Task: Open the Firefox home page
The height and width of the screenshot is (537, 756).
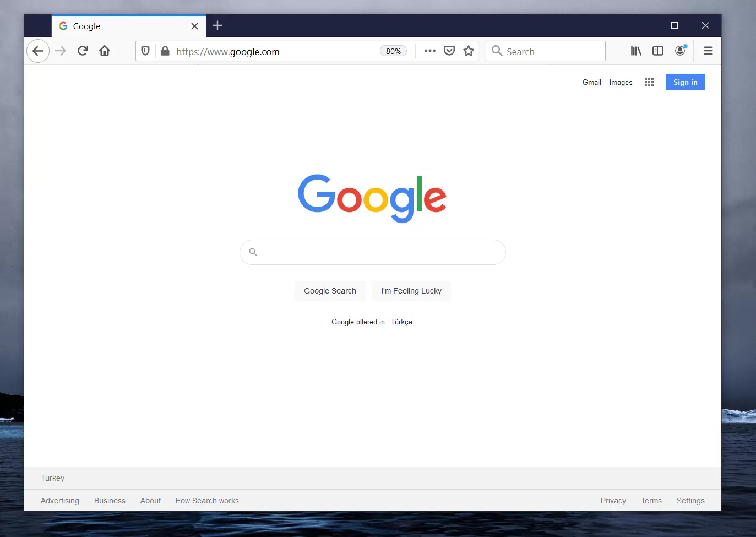Action: tap(105, 51)
